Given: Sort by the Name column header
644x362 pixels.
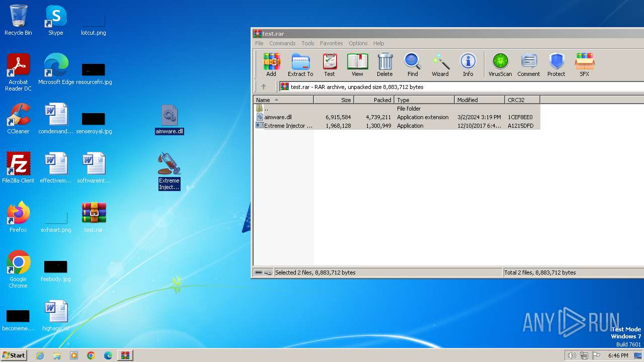Looking at the screenshot, I should pos(283,100).
